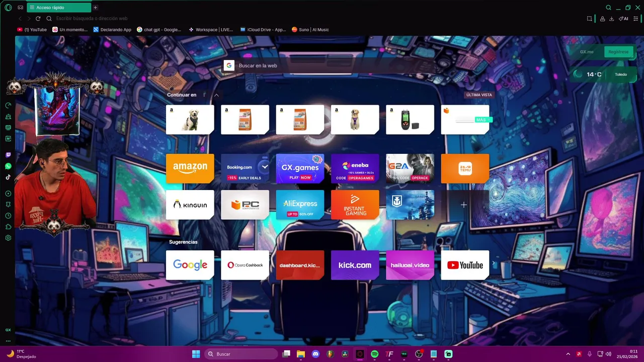644x362 pixels.
Task: Open the History clock icon in sidebar
Action: pos(8,216)
